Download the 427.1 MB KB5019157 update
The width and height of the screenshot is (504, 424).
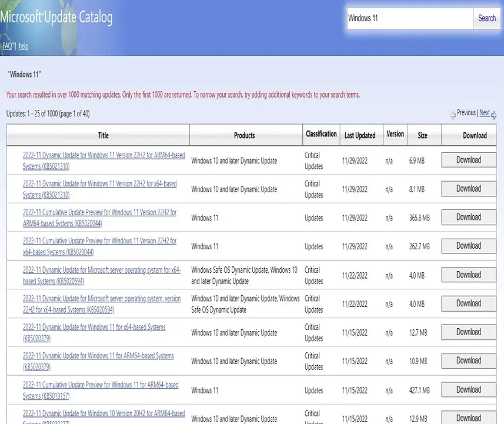click(468, 390)
